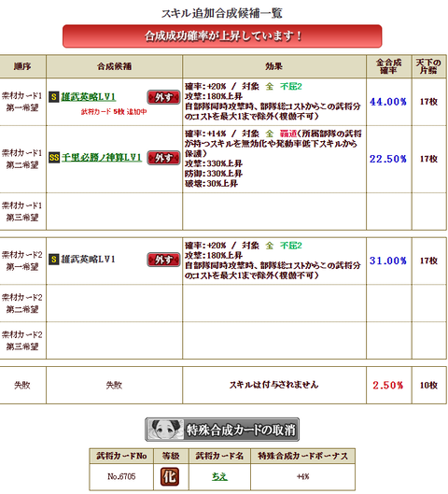Click the 素材カード2 第二希望 row label

pos(22,303)
